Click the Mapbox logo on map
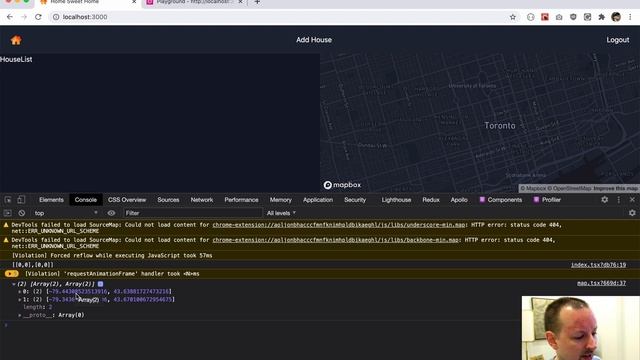 [342, 185]
